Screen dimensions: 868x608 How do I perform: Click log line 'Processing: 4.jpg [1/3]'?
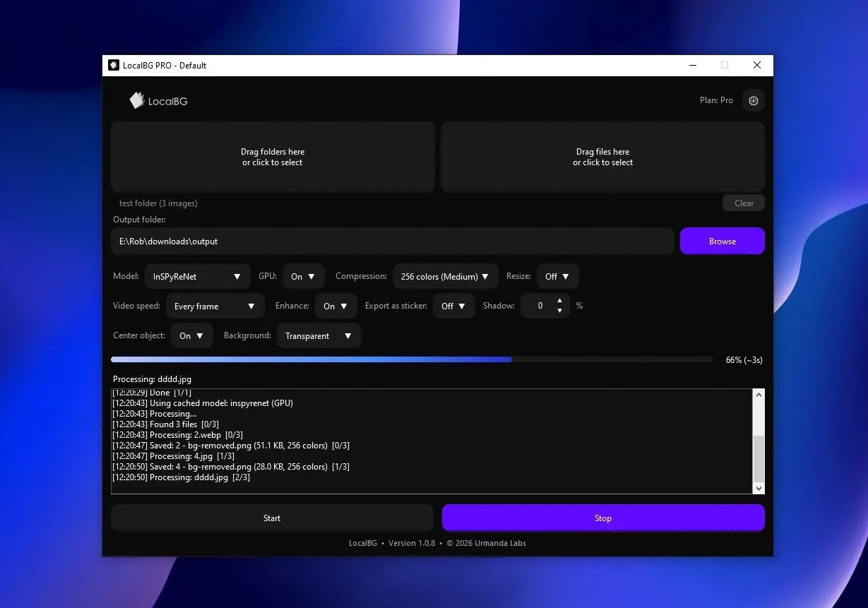coord(174,456)
